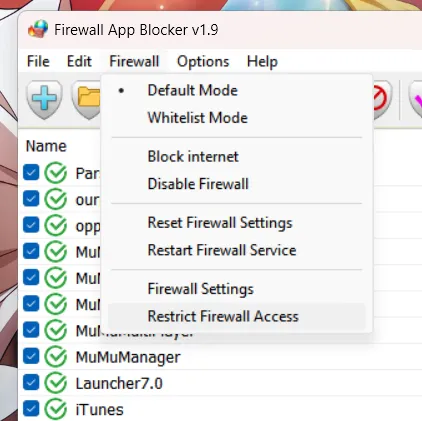The image size is (422, 421).
Task: Uncheck the iTunes checkbox
Action: pos(31,409)
